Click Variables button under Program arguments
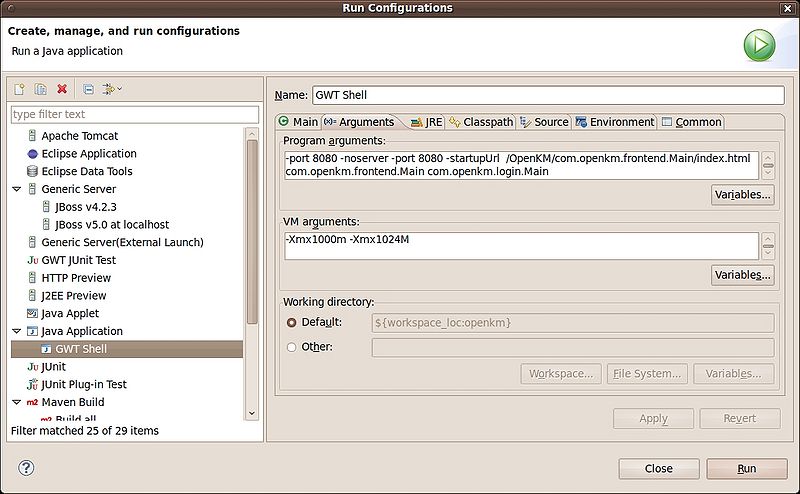The width and height of the screenshot is (800, 494). pyautogui.click(x=742, y=194)
